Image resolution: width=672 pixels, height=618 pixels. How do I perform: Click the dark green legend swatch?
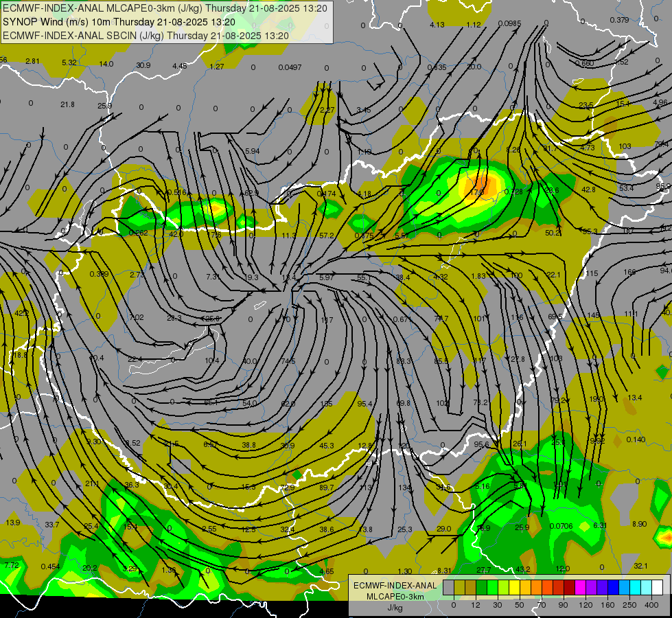tap(482, 588)
